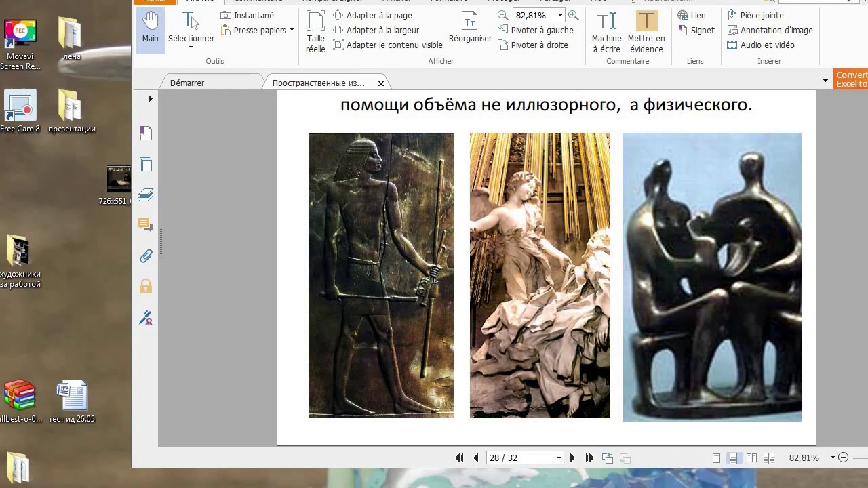Click the status bar zoom out button
Image resolution: width=868 pixels, height=488 pixels.
(843, 457)
